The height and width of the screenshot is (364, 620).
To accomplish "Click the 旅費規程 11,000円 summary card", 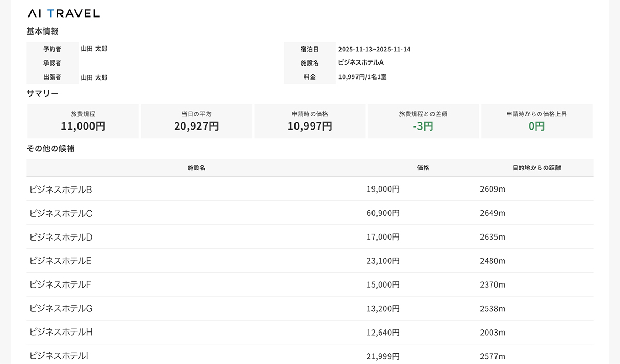I will 83,121.
